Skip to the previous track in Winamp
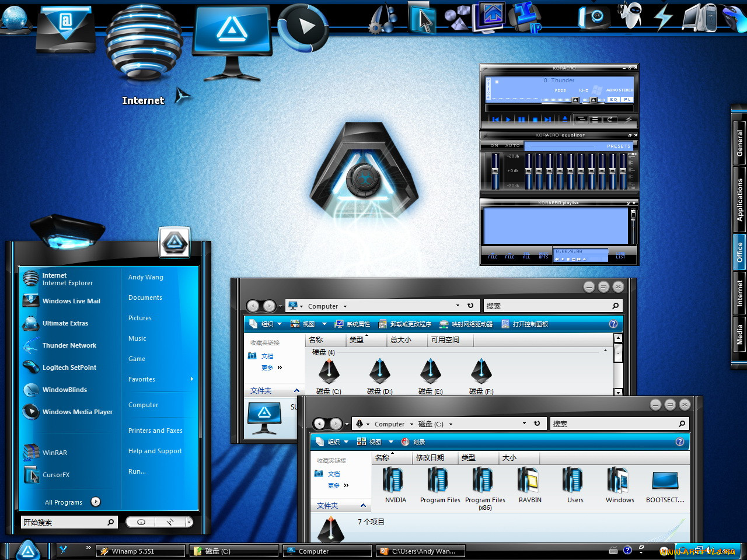The width and height of the screenshot is (747, 560). point(495,120)
